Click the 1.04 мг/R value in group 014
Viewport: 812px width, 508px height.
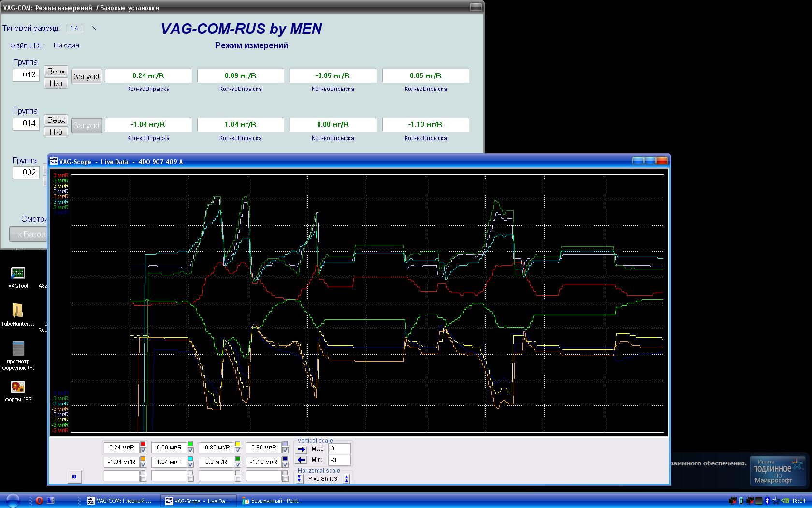pos(241,124)
